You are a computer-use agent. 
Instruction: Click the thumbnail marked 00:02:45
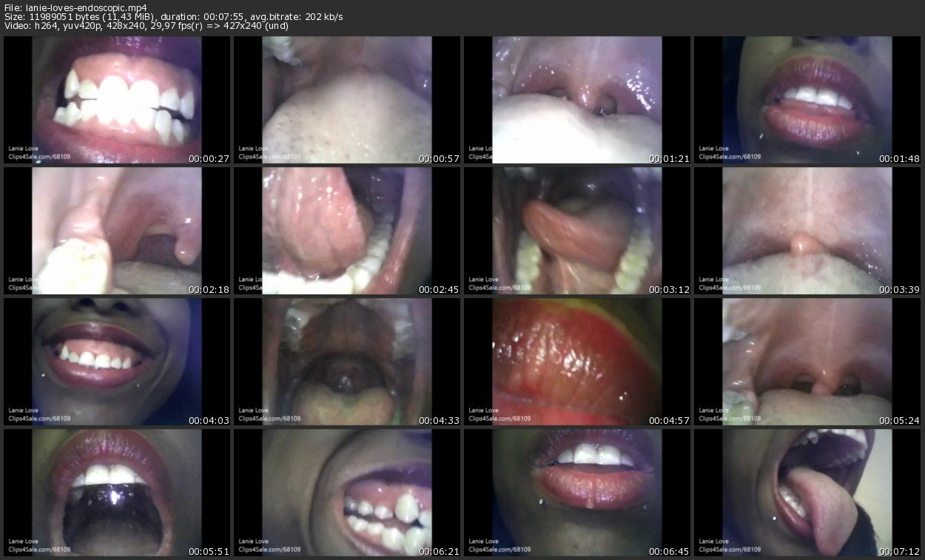[x=347, y=230]
